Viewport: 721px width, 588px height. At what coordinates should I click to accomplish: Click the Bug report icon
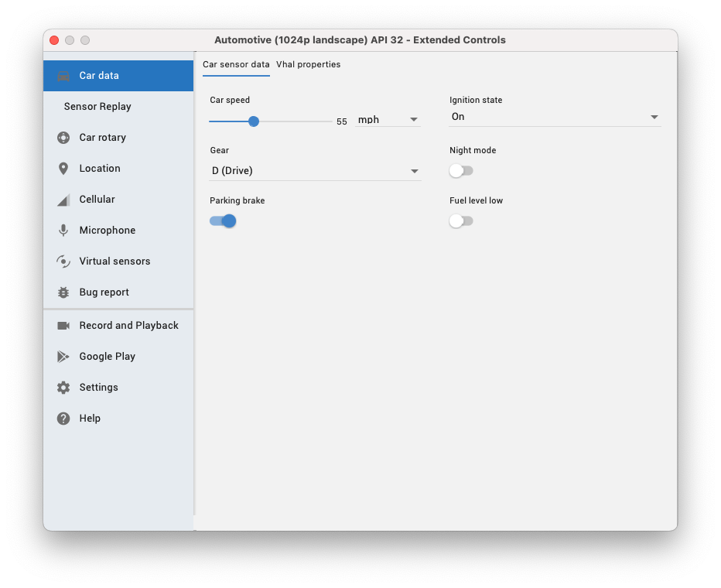tap(63, 292)
